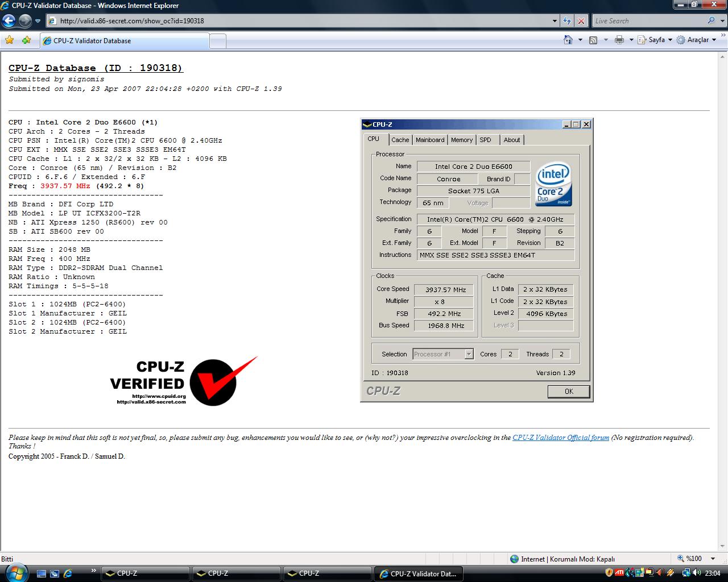Switch to the first CPU-Z taskbar button
This screenshot has width=728, height=582.
click(146, 573)
